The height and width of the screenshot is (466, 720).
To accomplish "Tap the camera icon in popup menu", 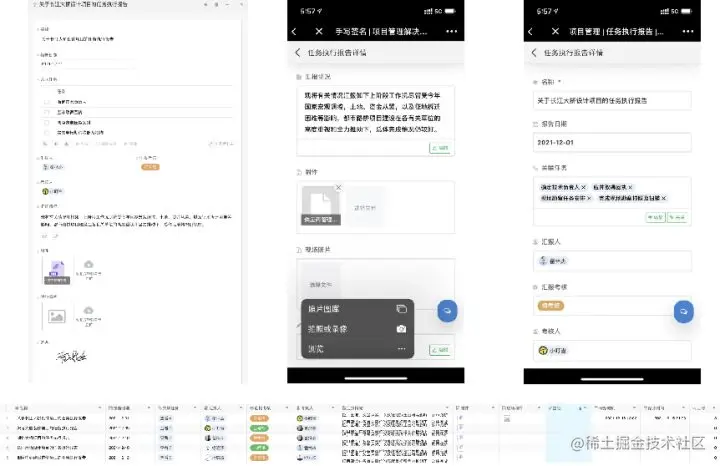I will point(401,329).
